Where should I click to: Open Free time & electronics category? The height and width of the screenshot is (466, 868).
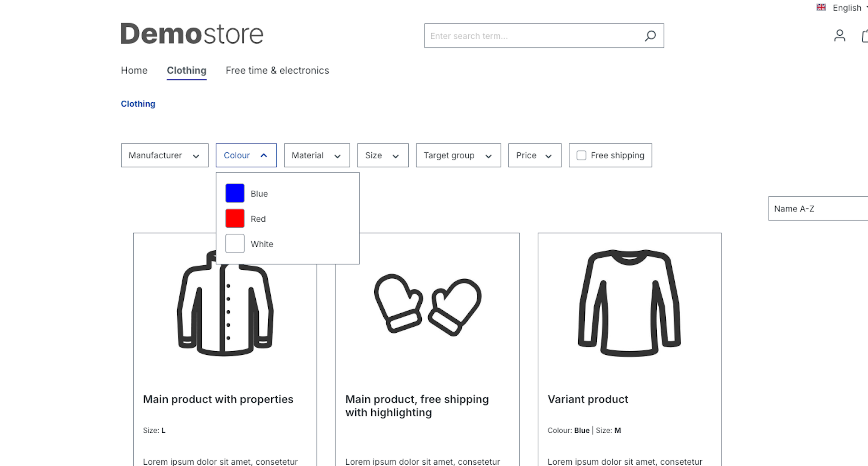[277, 70]
